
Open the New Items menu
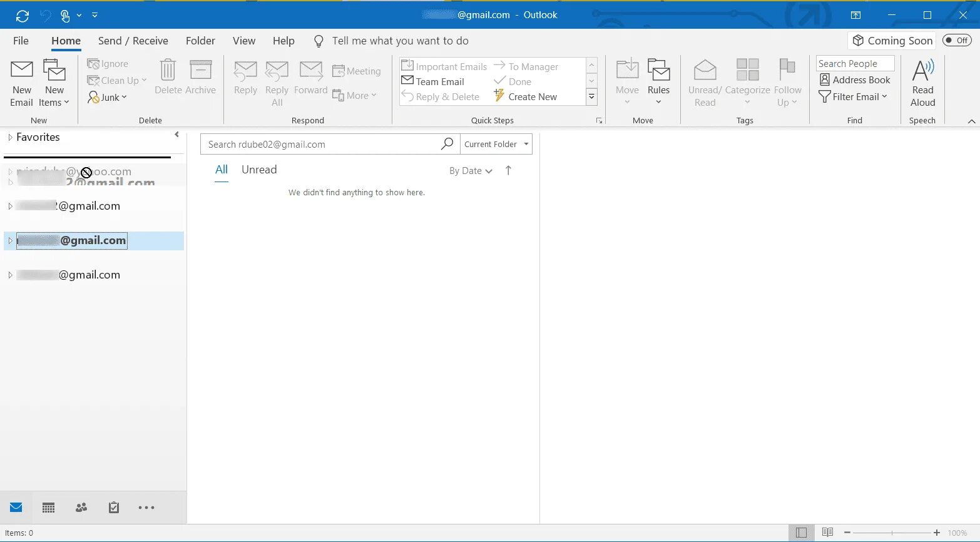click(54, 83)
